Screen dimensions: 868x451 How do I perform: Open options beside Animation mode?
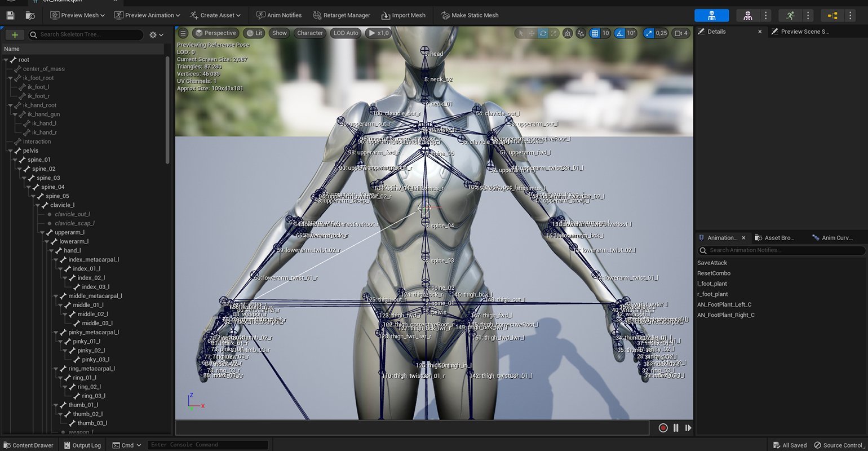[x=808, y=15]
